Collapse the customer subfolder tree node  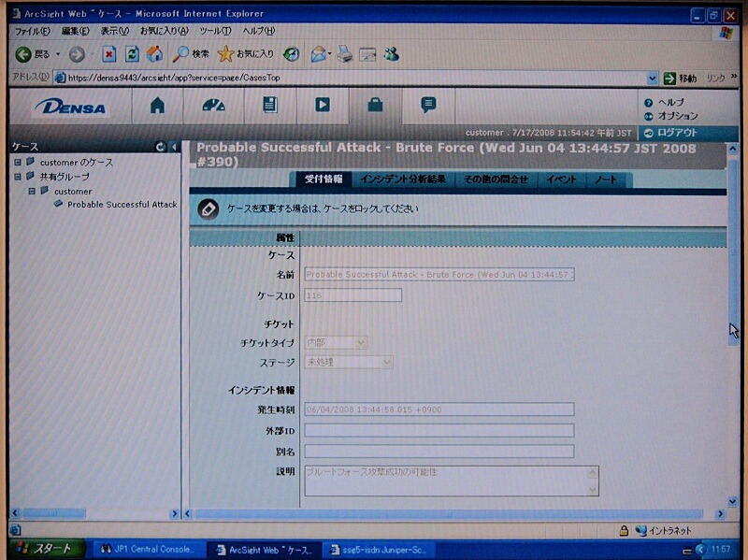pyautogui.click(x=32, y=192)
